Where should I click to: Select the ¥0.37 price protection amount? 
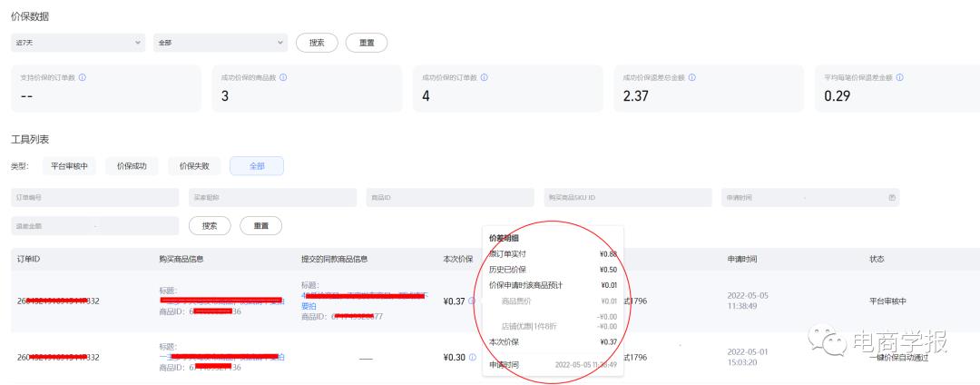click(455, 301)
